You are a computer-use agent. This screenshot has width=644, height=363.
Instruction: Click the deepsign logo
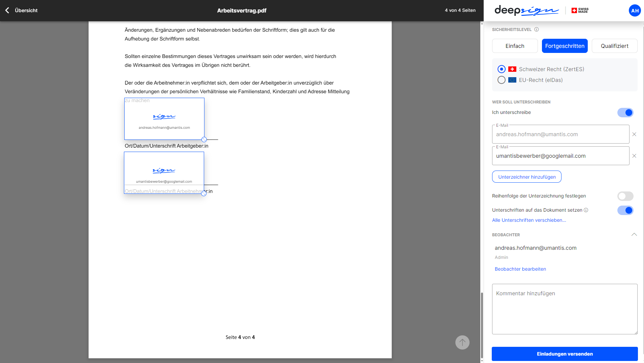[526, 10]
